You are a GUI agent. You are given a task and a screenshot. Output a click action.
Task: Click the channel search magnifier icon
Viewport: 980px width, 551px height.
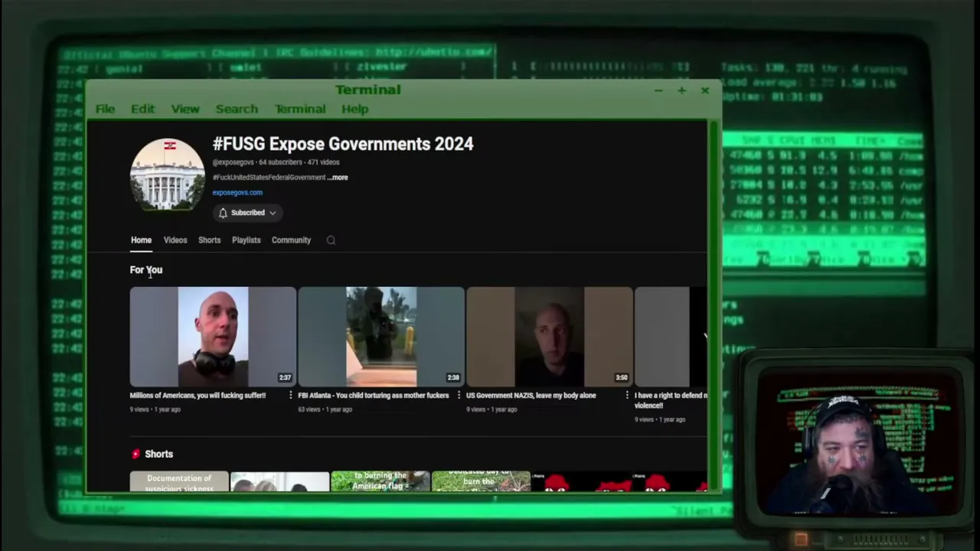[x=331, y=240]
